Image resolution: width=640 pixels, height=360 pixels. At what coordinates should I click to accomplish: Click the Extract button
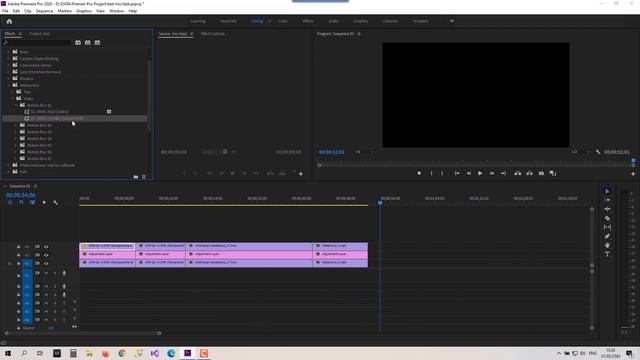pos(529,173)
